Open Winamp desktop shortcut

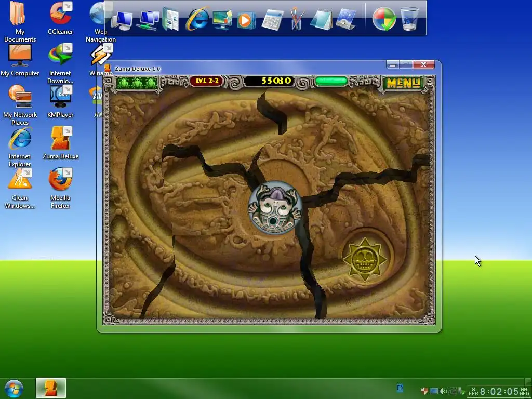pos(101,60)
